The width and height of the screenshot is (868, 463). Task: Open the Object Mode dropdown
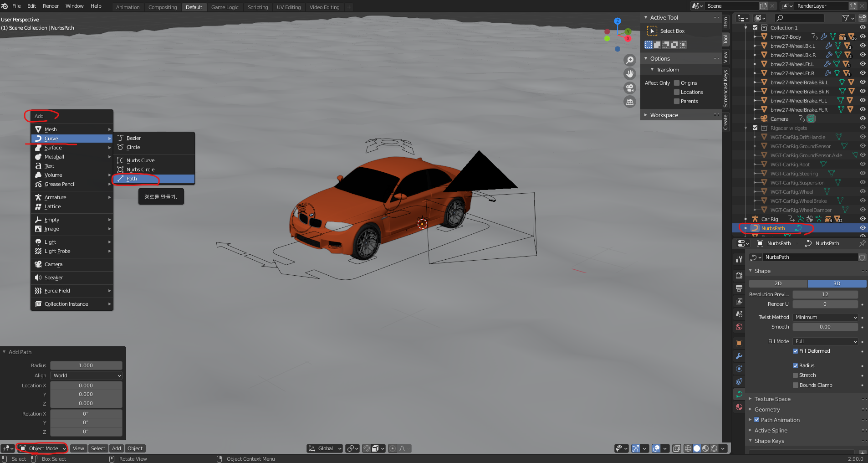coord(43,448)
